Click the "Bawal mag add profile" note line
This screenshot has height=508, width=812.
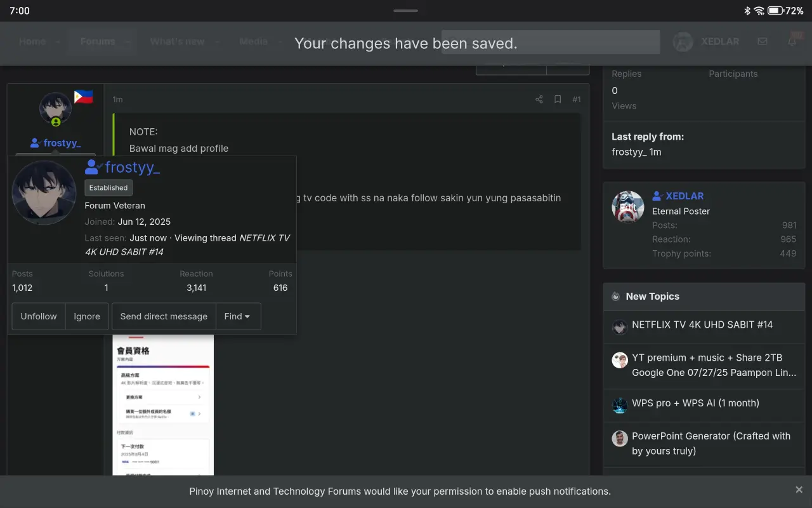tap(179, 149)
